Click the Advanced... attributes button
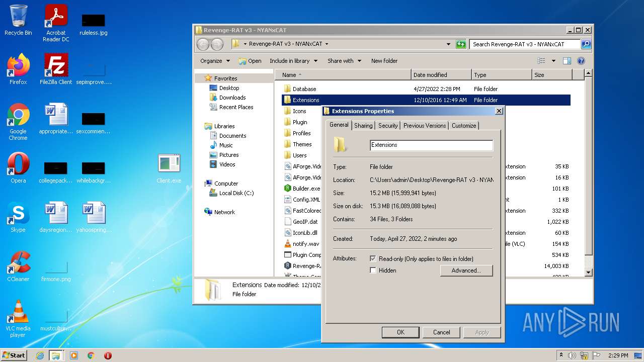The height and width of the screenshot is (362, 644). (x=466, y=270)
